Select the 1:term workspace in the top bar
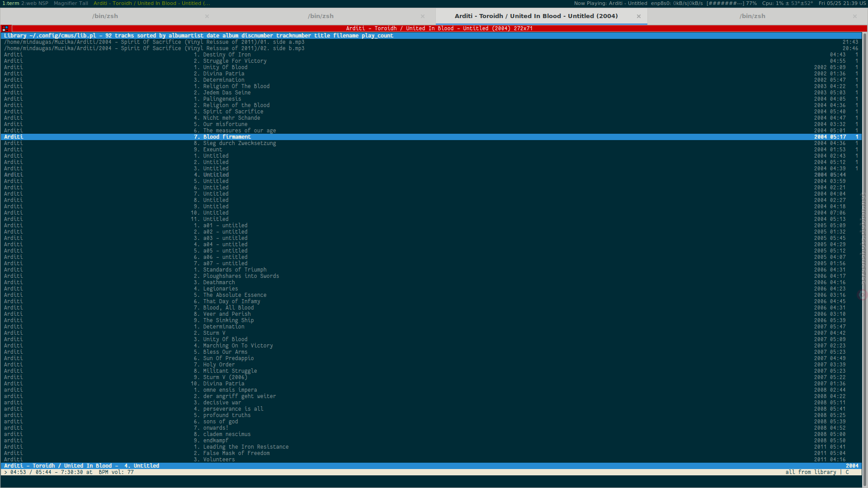868x488 pixels. click(10, 3)
